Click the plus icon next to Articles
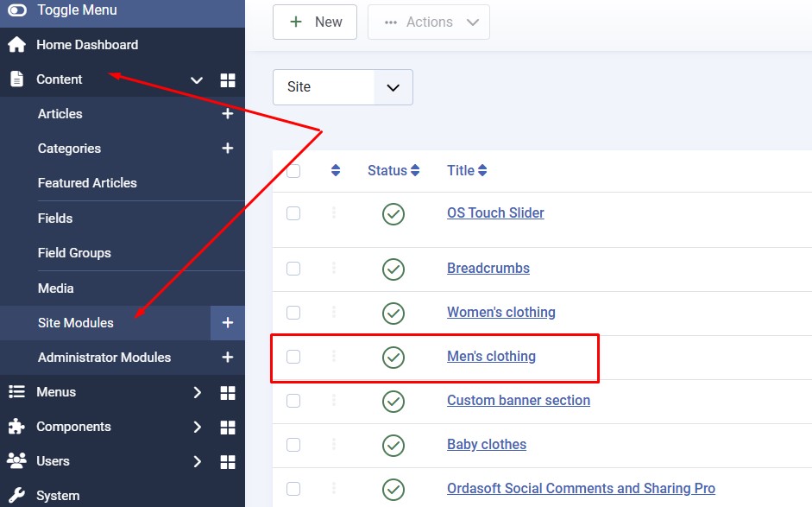The image size is (812, 507). pyautogui.click(x=228, y=114)
